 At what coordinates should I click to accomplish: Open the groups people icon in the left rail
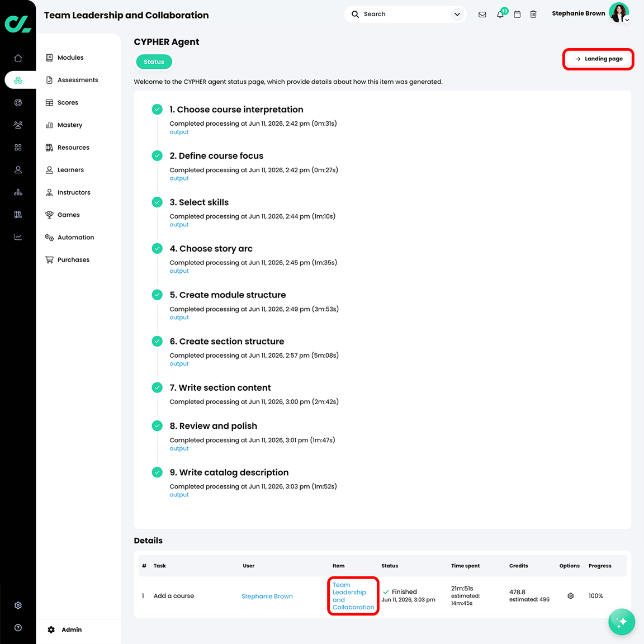pos(18,125)
